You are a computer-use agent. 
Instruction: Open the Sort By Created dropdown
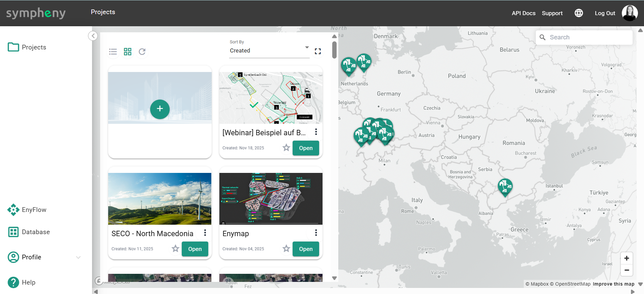269,50
